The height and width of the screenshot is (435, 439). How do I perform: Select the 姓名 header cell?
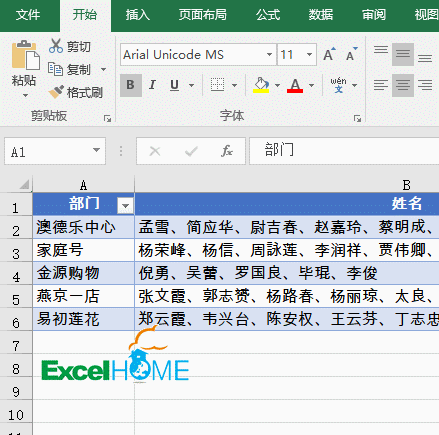coord(287,204)
